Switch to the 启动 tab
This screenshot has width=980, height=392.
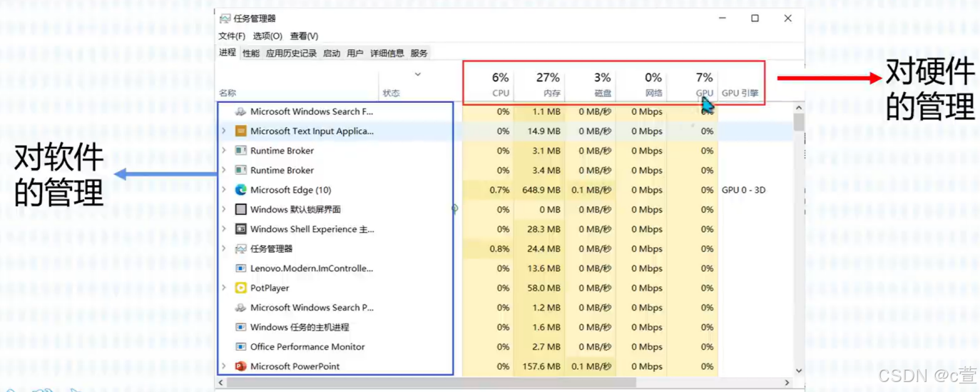(332, 54)
